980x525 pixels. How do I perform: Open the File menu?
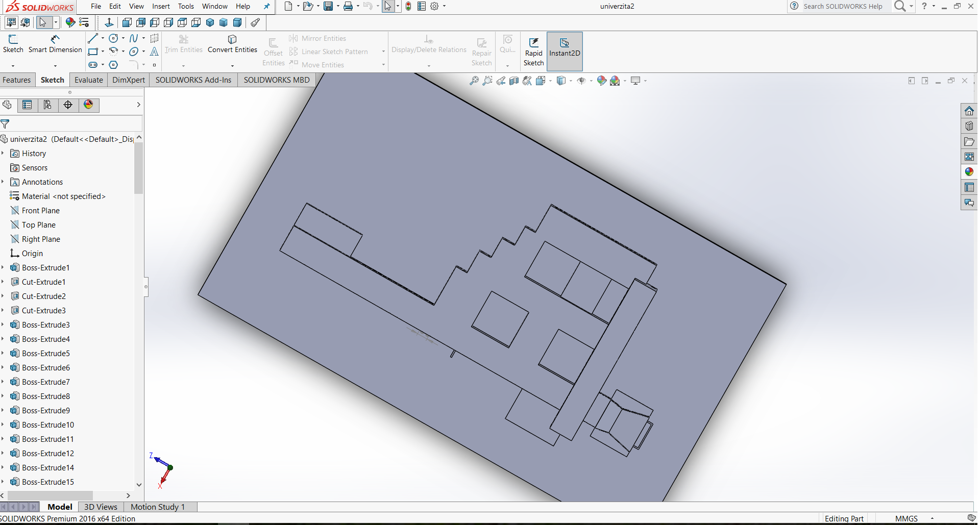96,6
